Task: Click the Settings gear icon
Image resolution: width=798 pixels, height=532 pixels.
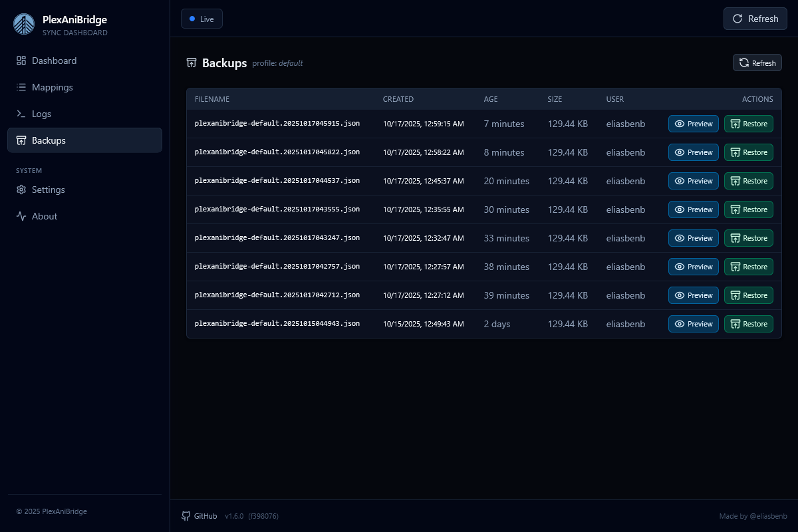Action: (x=21, y=190)
